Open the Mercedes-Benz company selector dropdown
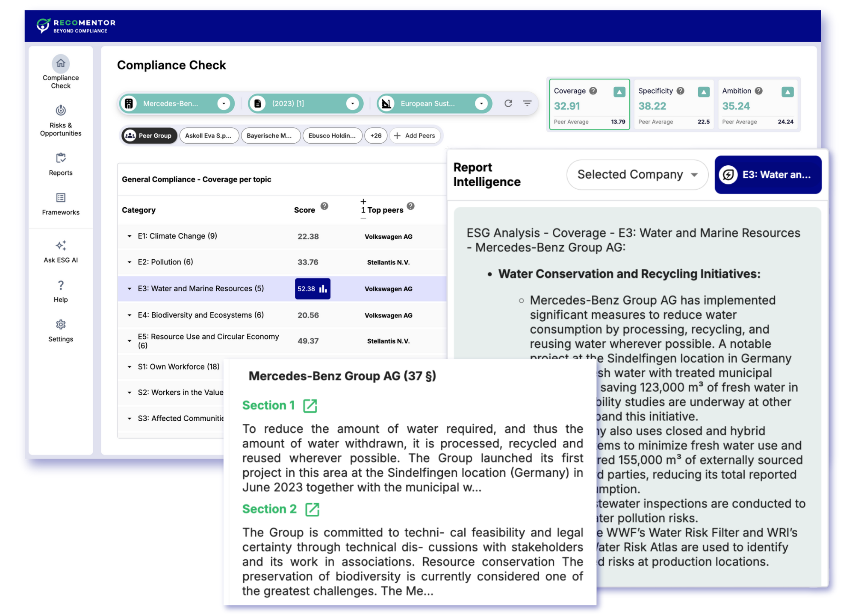 (x=224, y=103)
